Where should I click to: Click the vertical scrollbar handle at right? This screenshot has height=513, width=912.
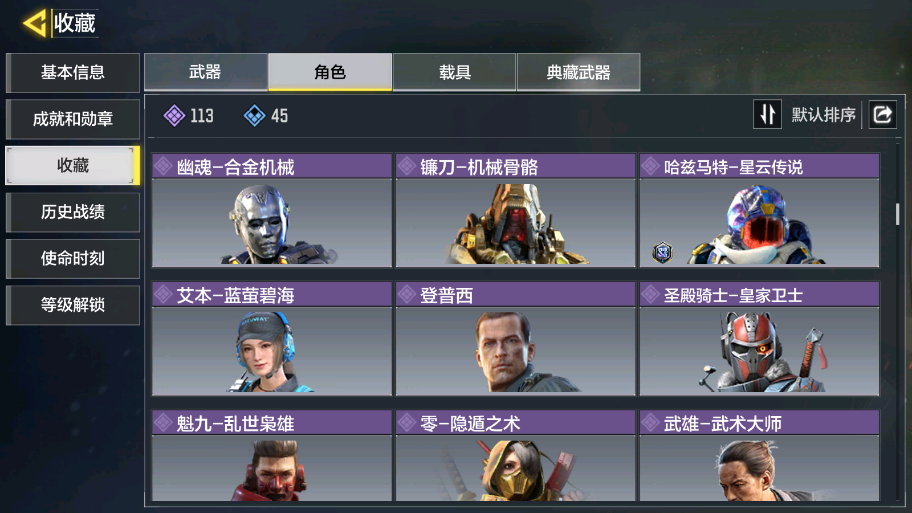pos(897,214)
